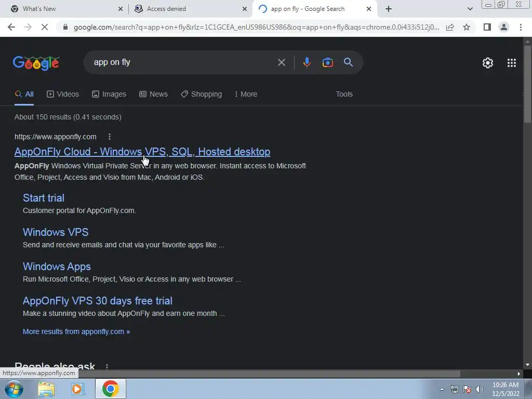This screenshot has width=532, height=399.
Task: Go to Google homepage via logo
Action: click(x=36, y=63)
